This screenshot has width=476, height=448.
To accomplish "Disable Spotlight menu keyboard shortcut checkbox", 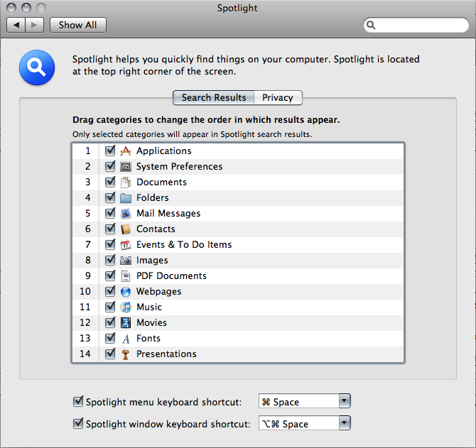I will [78, 401].
